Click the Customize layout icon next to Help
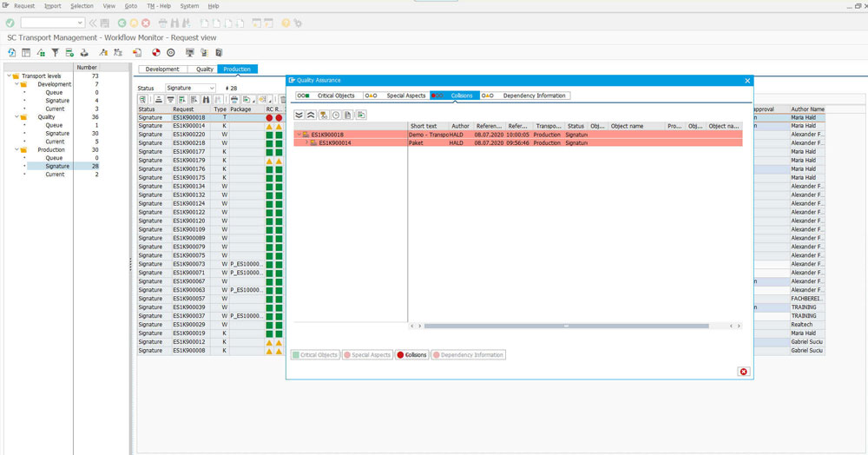This screenshot has height=455, width=868. (299, 23)
